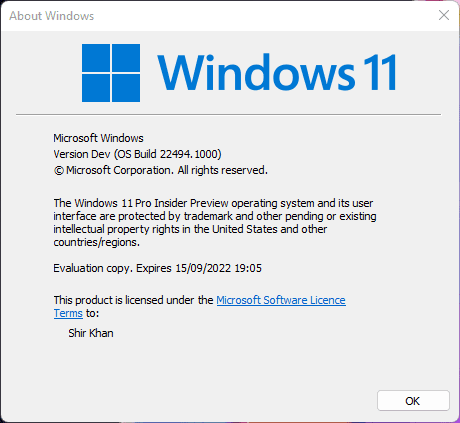Click the 'Windows 11' wordmark heading

(x=277, y=72)
